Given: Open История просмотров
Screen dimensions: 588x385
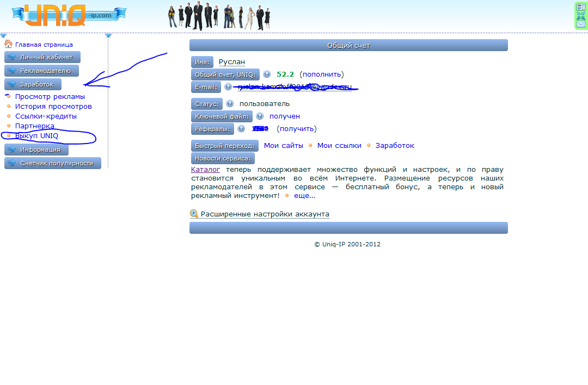Looking at the screenshot, I should click(x=53, y=107).
